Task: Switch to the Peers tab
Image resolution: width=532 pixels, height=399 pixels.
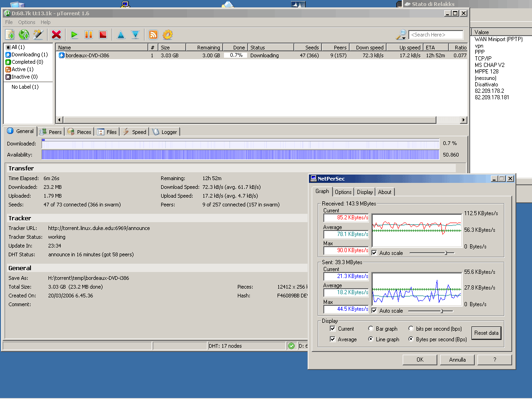Action: [51, 132]
